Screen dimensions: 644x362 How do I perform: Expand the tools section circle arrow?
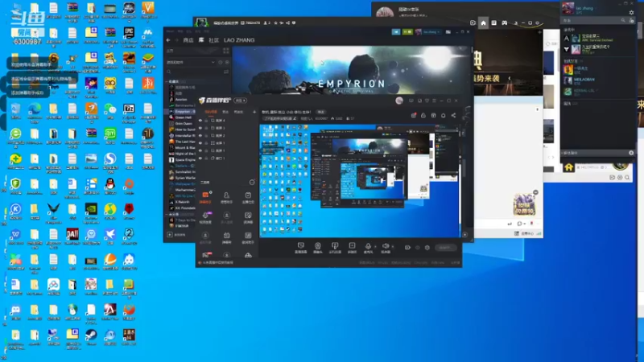click(252, 183)
